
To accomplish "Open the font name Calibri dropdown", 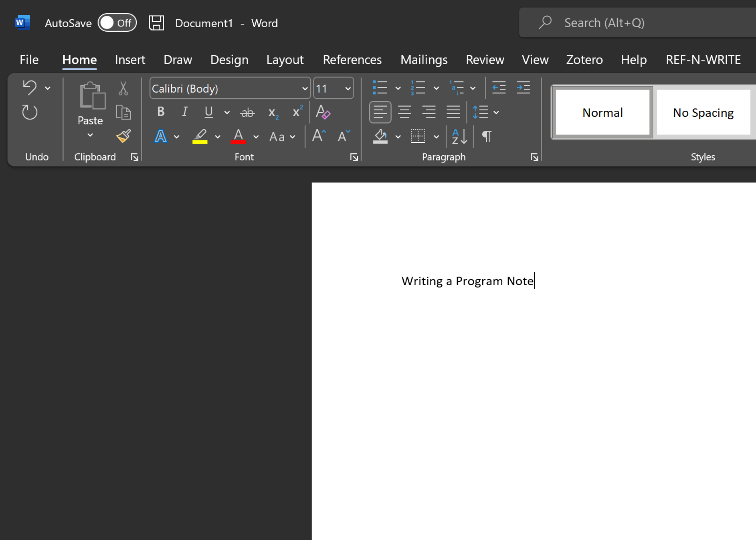I will 305,89.
